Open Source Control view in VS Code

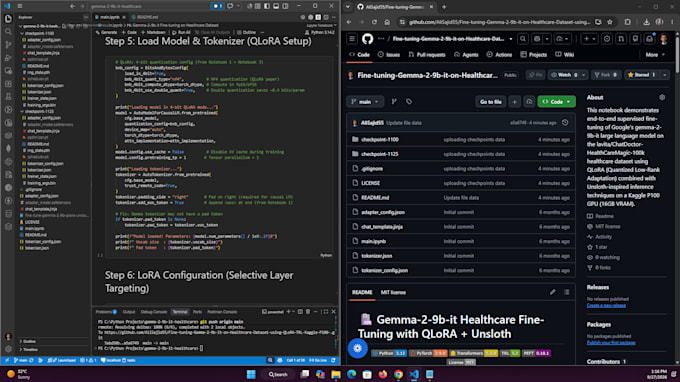pos(8,45)
